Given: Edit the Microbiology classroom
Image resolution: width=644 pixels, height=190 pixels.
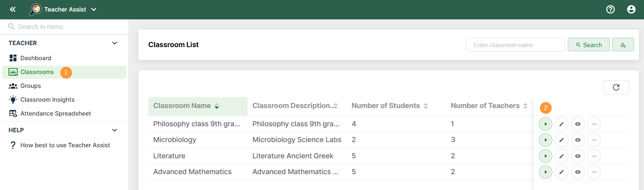Looking at the screenshot, I should coord(561,140).
